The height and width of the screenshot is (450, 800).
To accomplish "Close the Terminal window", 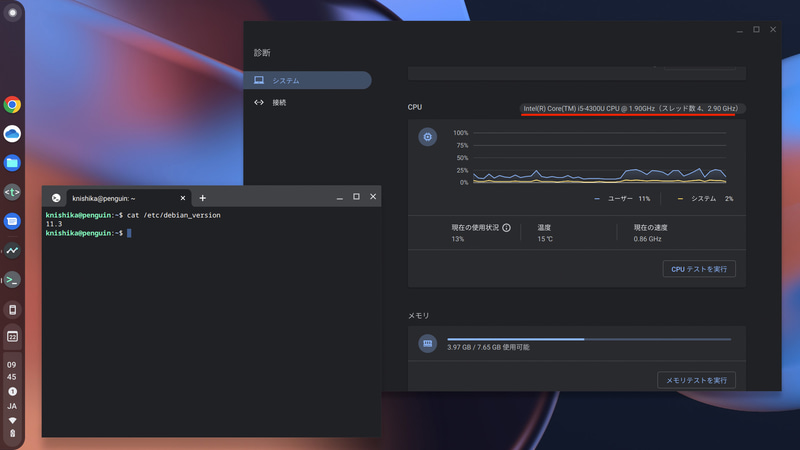I will coord(373,196).
